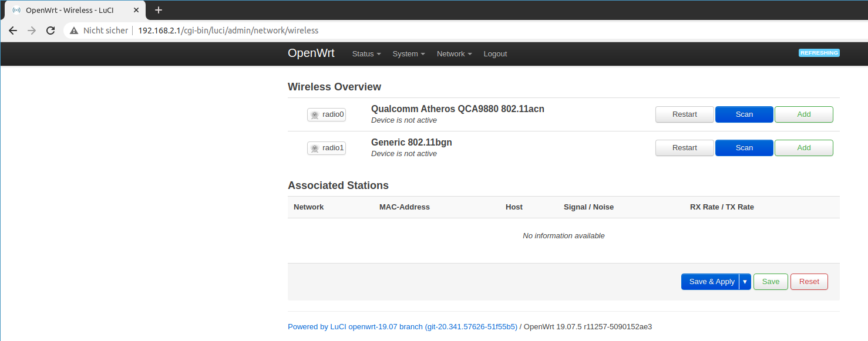This screenshot has height=341, width=868.
Task: Click the RX Rate / TX Rate column header
Action: [x=722, y=207]
